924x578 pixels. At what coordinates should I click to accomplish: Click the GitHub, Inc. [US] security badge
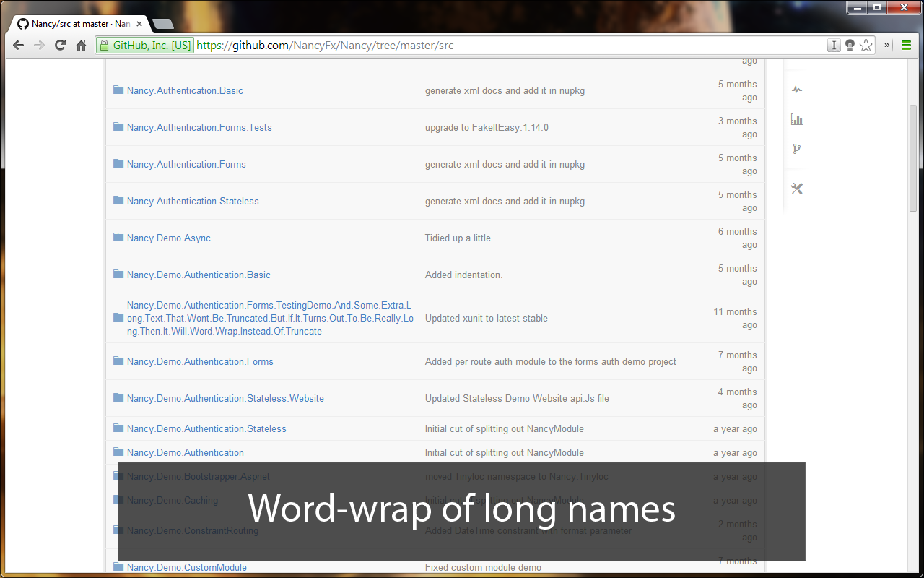(145, 45)
